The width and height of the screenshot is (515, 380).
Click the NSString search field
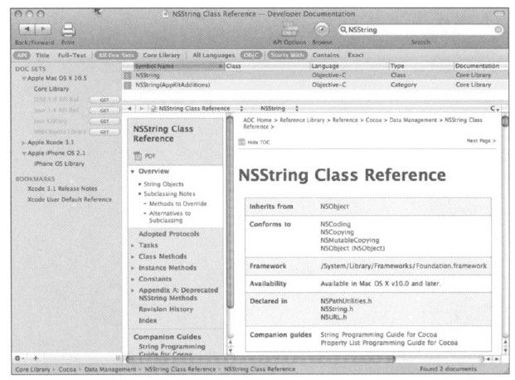[x=420, y=30]
